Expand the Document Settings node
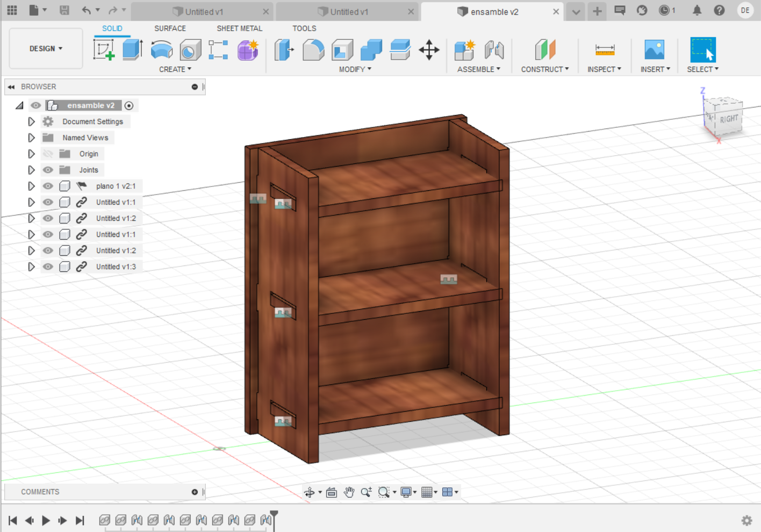 (31, 121)
